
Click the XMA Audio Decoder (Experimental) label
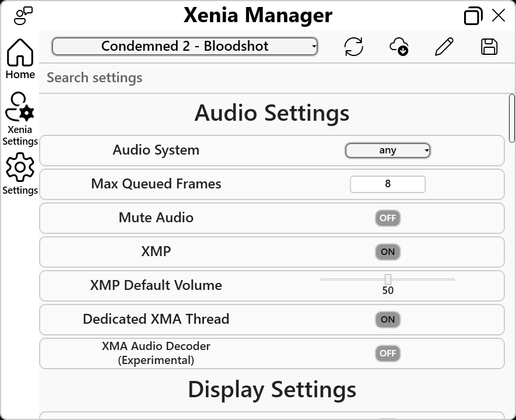pos(156,353)
